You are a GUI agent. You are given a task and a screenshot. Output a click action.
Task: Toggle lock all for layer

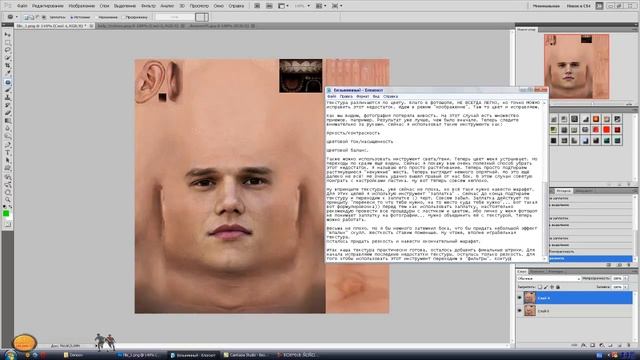click(x=558, y=287)
